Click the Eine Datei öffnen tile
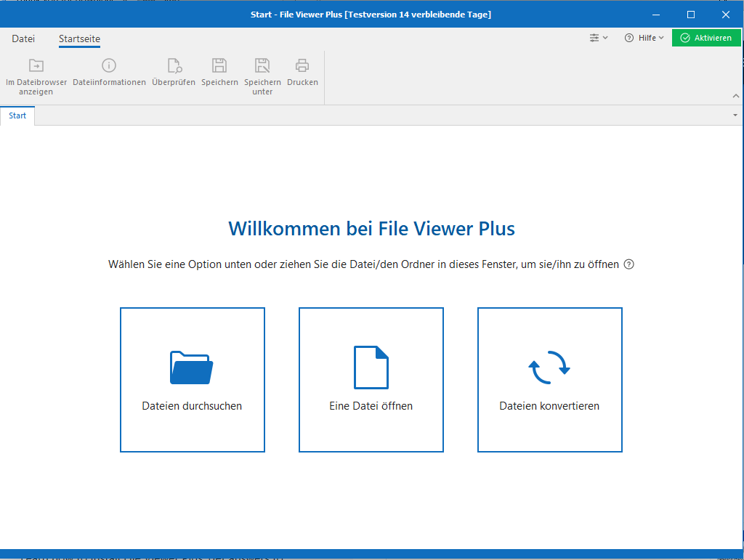744x560 pixels. click(x=371, y=380)
